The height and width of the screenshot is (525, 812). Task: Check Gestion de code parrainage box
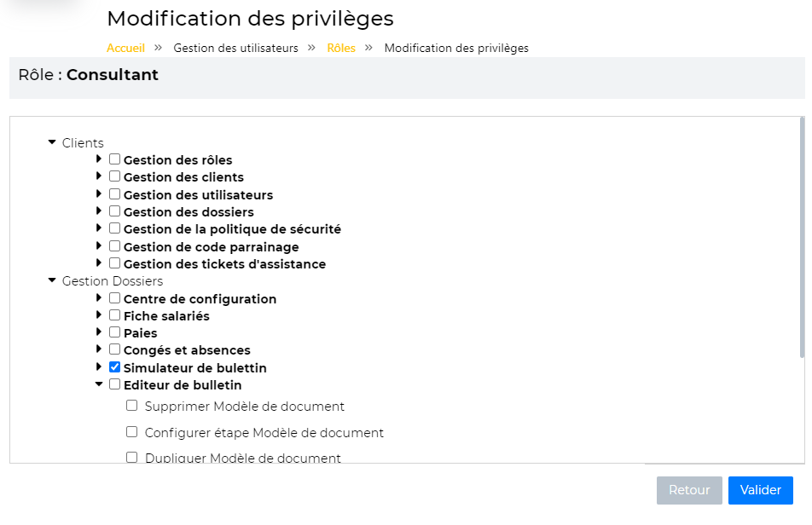(x=114, y=246)
